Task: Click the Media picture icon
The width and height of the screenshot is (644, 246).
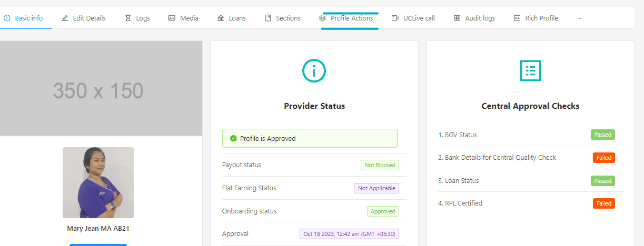Action: tap(172, 18)
